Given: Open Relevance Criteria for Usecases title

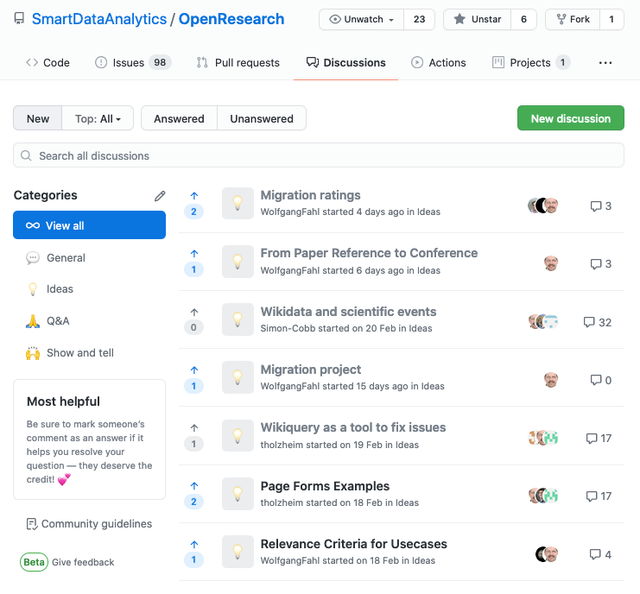Looking at the screenshot, I should pos(354,544).
